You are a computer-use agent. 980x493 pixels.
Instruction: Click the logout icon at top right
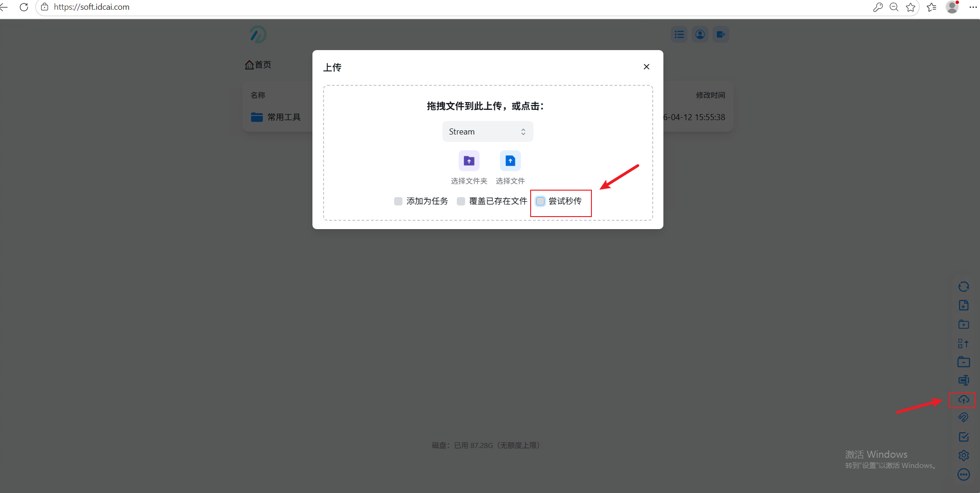(x=720, y=34)
